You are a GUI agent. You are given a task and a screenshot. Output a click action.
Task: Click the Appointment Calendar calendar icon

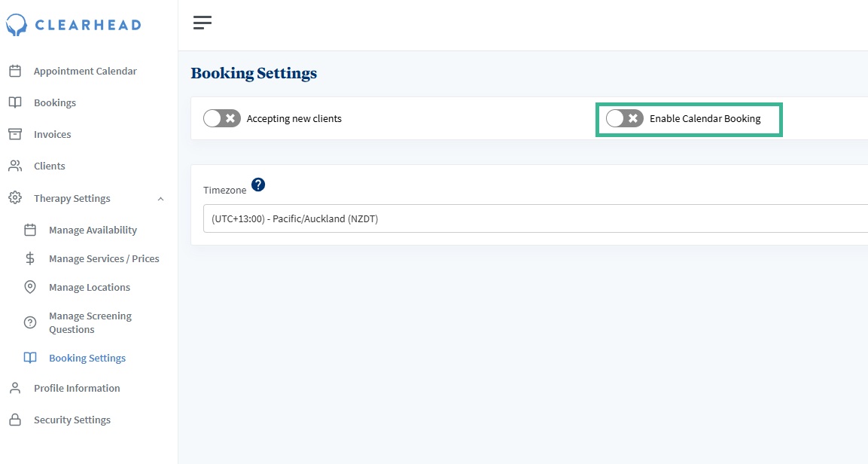point(15,71)
